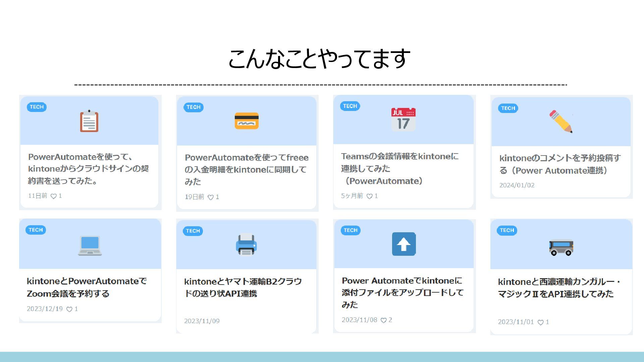Click the bus icon on Seino card

tap(561, 248)
